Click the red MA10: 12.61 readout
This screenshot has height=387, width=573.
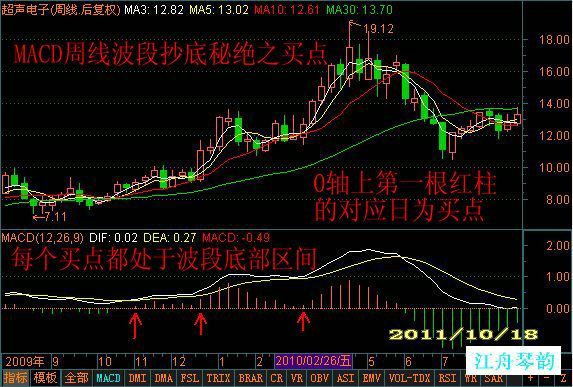point(286,10)
